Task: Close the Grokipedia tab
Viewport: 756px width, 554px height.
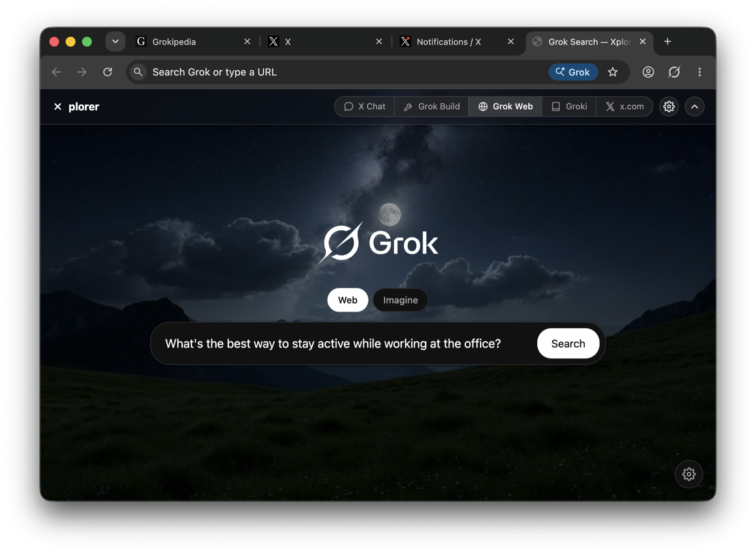Action: click(247, 41)
